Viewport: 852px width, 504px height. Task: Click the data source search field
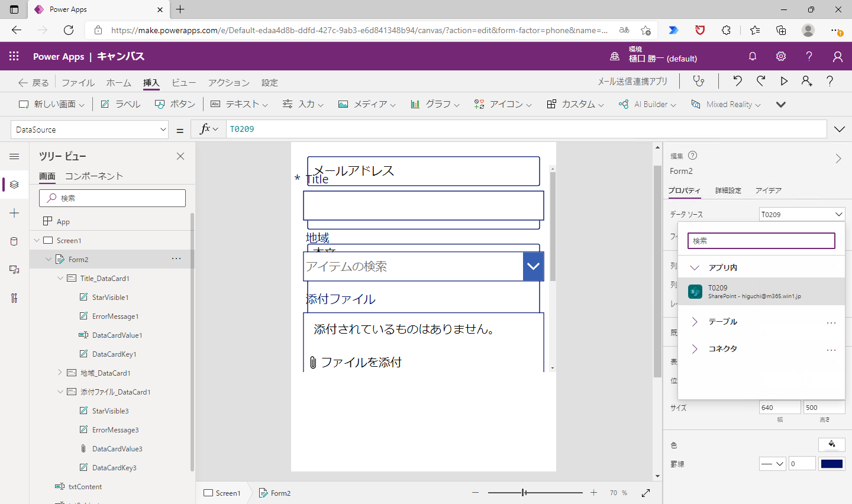761,241
